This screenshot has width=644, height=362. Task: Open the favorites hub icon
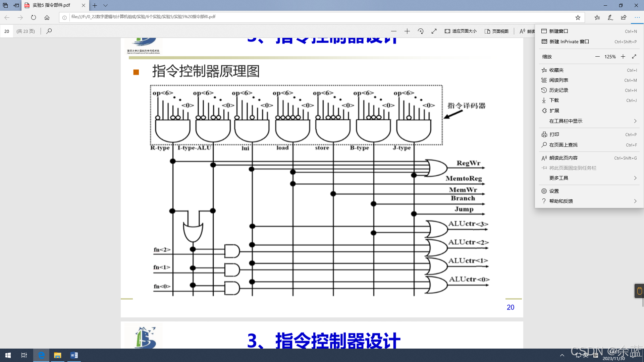[x=597, y=17]
